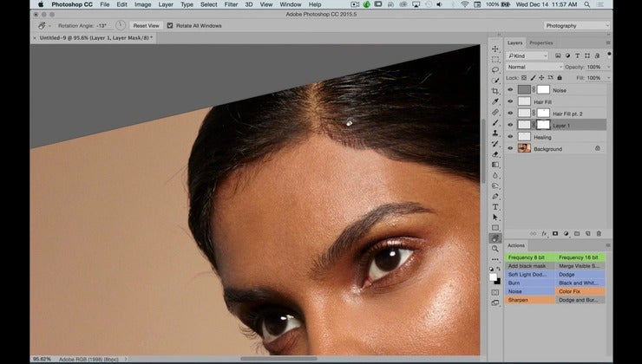Open the Opacity slider dropdown
The image size is (642, 364).
(608, 67)
